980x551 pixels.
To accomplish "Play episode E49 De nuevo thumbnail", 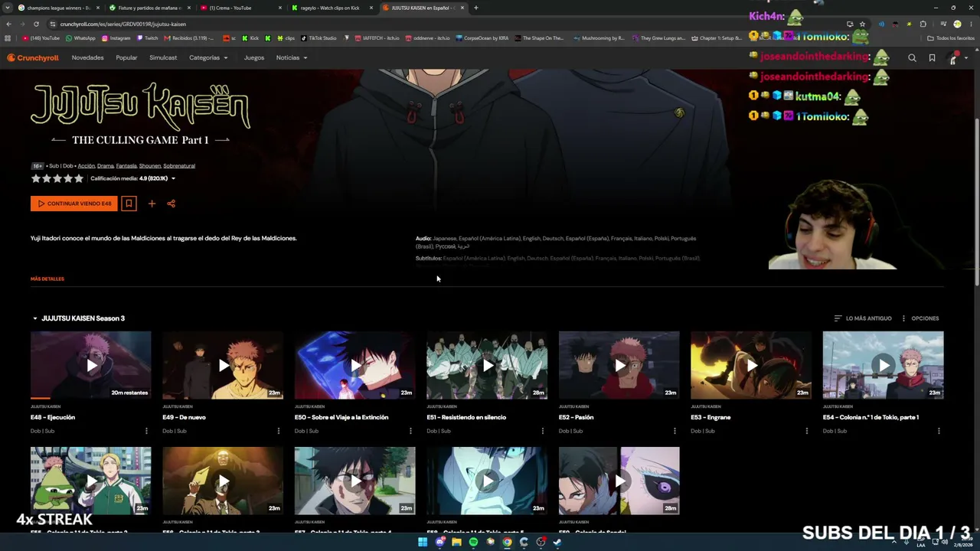I will [223, 365].
